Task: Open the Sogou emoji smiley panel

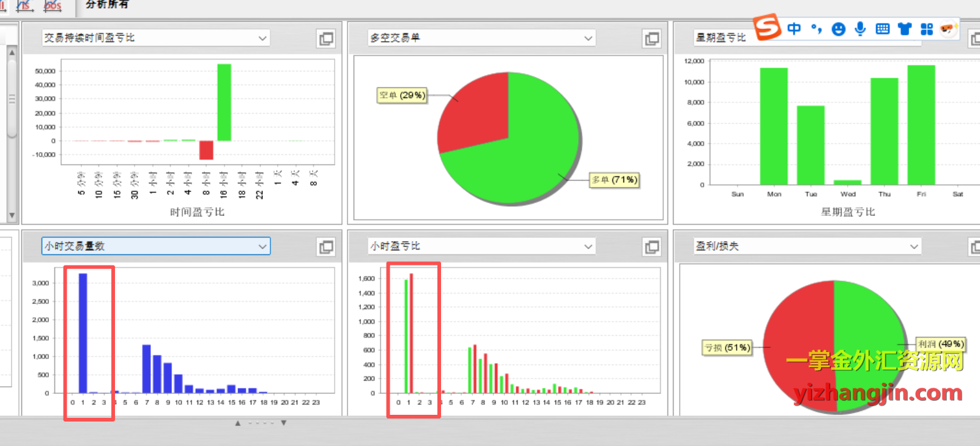Action: [x=839, y=29]
